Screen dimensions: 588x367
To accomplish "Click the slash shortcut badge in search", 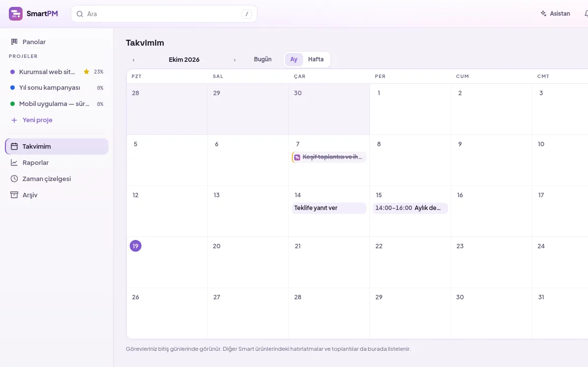I will (247, 14).
